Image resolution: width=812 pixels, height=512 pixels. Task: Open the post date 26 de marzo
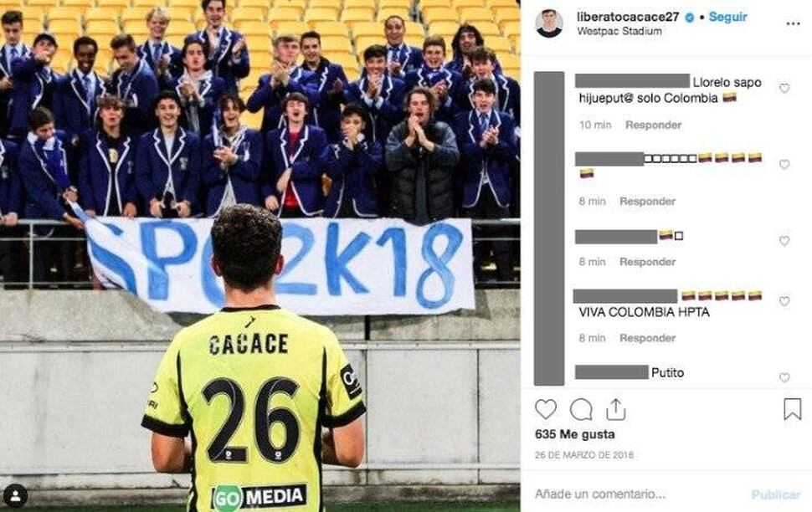584,455
